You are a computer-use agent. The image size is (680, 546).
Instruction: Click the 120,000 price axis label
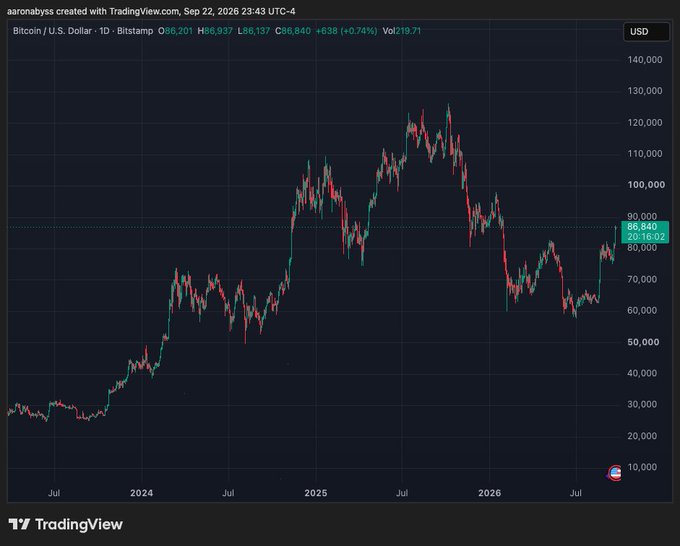click(x=644, y=123)
